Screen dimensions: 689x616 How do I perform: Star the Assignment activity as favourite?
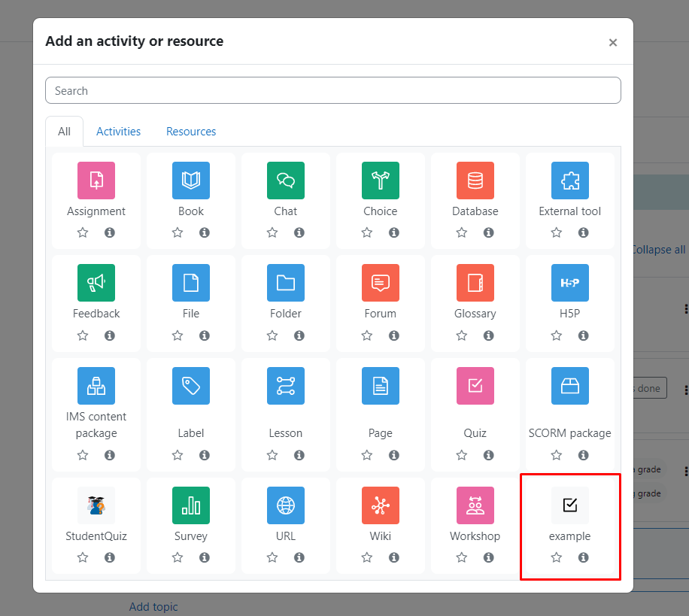83,232
